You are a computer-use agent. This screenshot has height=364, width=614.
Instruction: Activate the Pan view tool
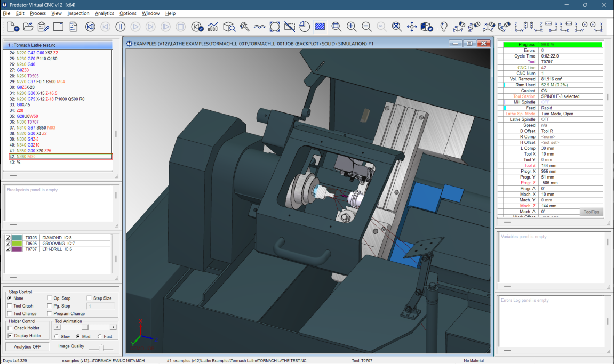(x=412, y=26)
